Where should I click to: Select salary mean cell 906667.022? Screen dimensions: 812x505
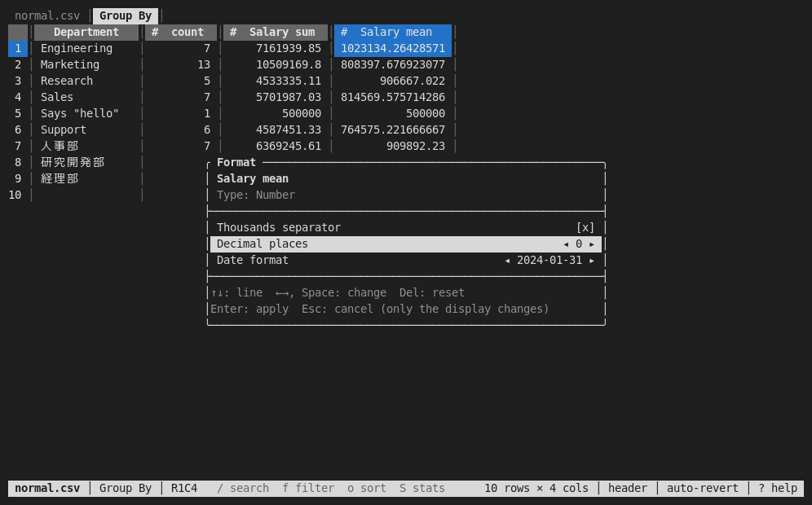413,81
